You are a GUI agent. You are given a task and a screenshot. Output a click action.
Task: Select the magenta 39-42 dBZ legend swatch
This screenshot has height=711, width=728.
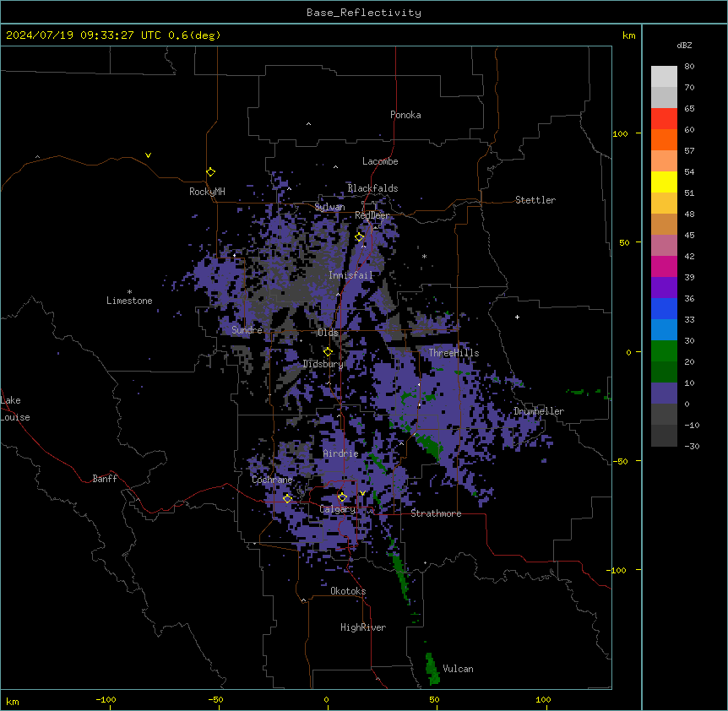coord(664,266)
